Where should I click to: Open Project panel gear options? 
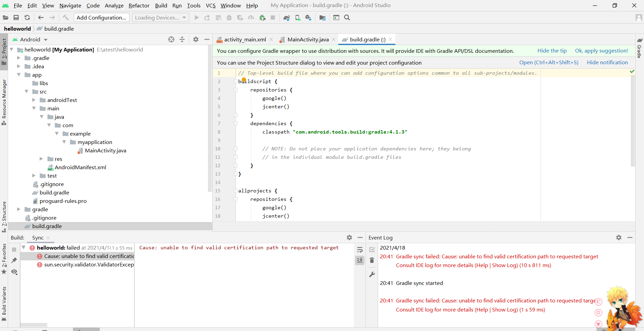click(196, 39)
